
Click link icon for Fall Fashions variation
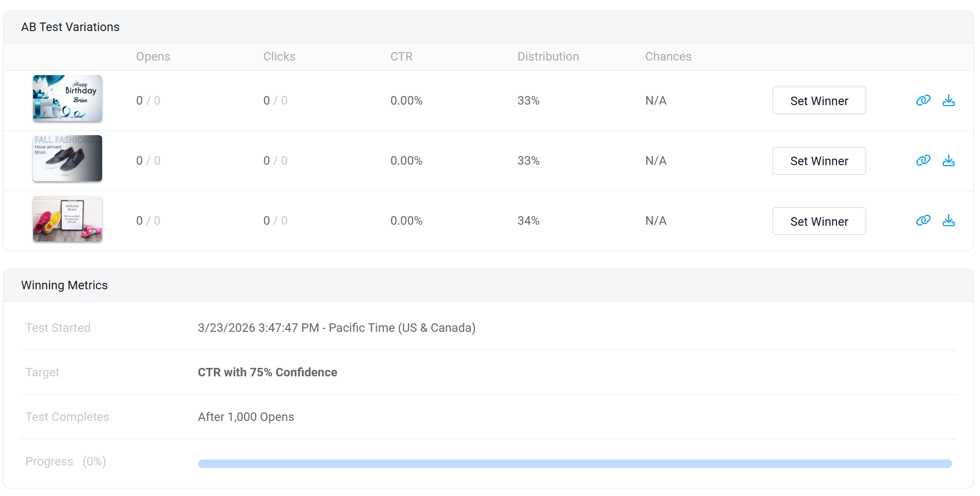pos(923,161)
